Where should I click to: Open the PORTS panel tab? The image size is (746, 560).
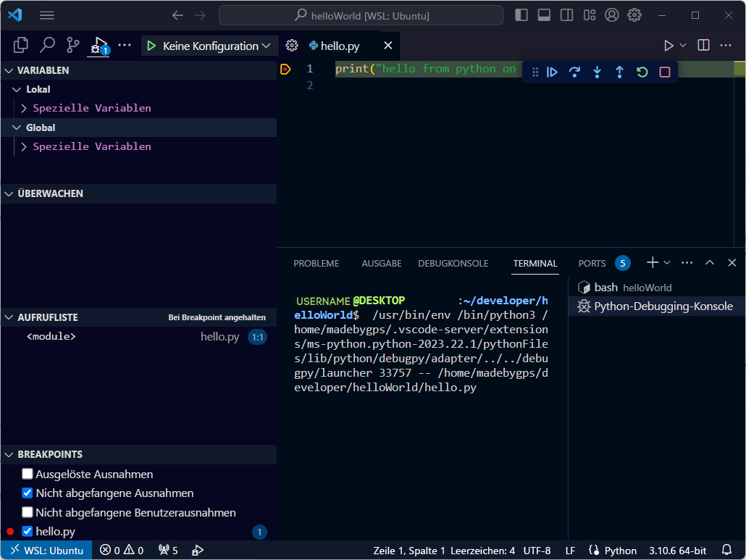[592, 263]
